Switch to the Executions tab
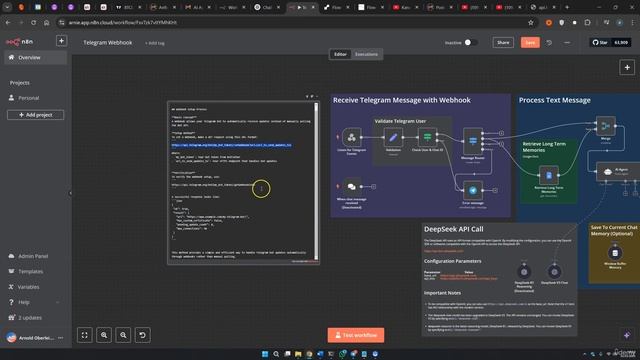Viewport: 640px width, 360px height. 366,54
